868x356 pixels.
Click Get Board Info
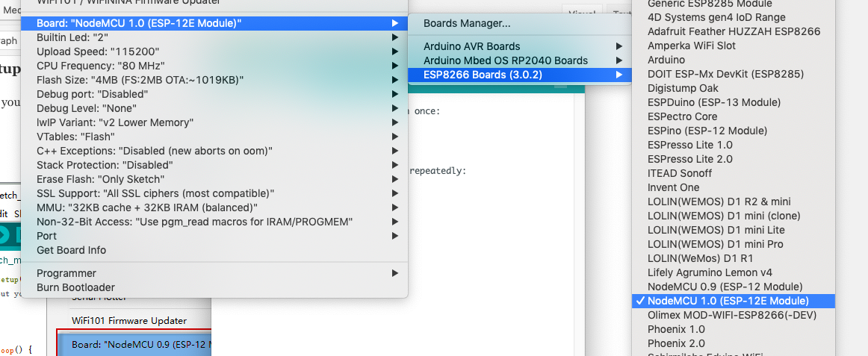coord(214,250)
